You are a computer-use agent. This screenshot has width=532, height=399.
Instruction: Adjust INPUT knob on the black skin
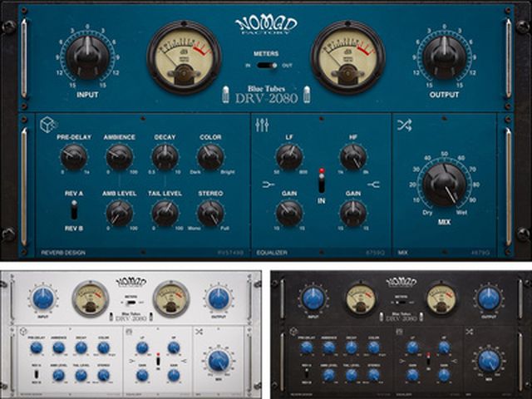pyautogui.click(x=313, y=298)
